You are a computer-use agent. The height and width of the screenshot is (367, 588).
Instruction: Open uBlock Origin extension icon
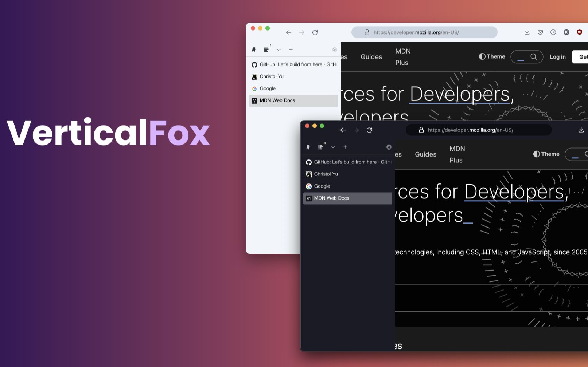click(579, 32)
